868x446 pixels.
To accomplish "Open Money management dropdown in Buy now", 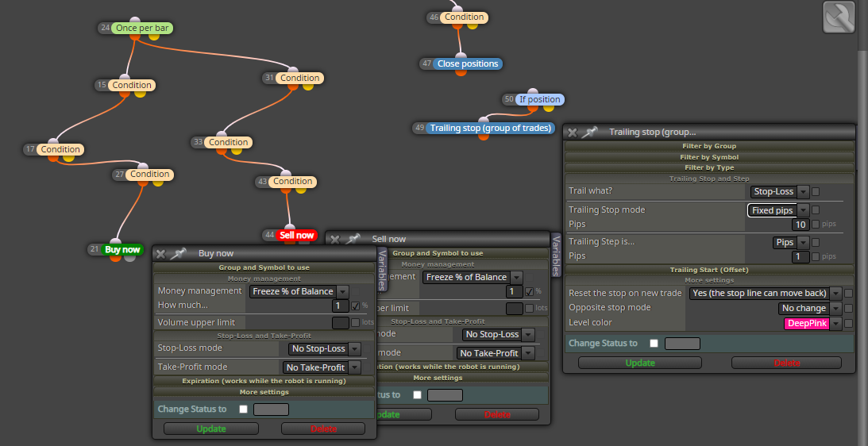I will 299,291.
